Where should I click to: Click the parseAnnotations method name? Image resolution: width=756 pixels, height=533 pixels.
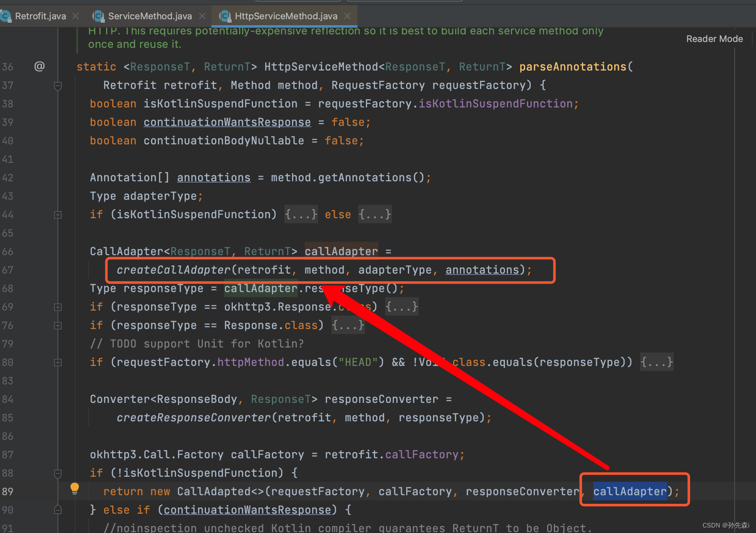(573, 67)
